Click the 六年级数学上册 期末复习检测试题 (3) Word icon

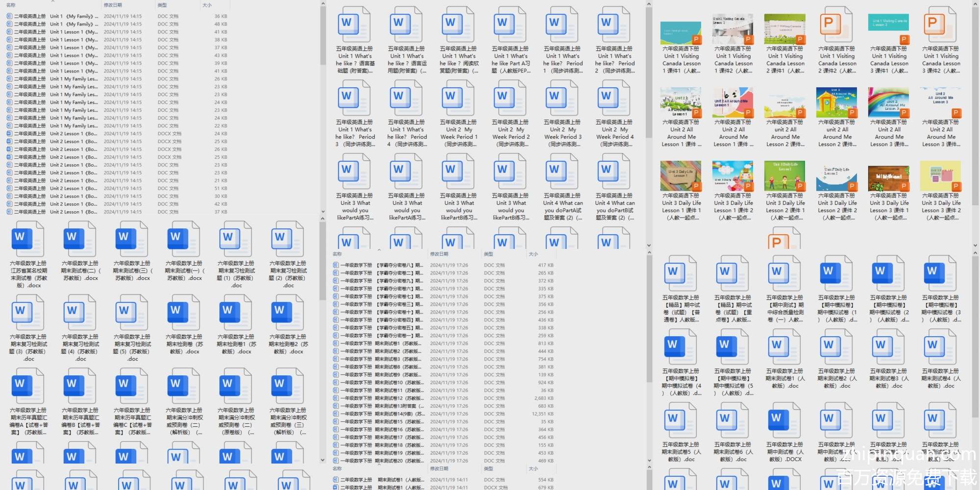pyautogui.click(x=28, y=312)
